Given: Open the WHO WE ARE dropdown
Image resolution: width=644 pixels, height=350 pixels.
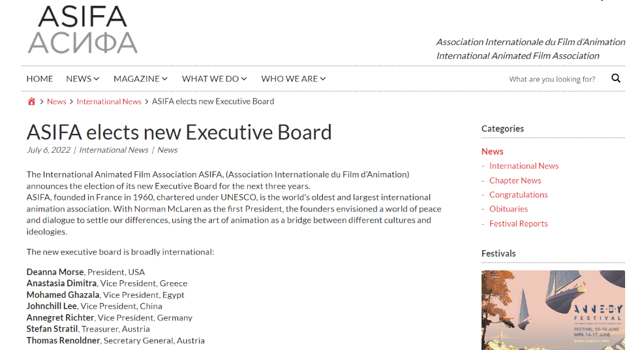Looking at the screenshot, I should tap(293, 78).
